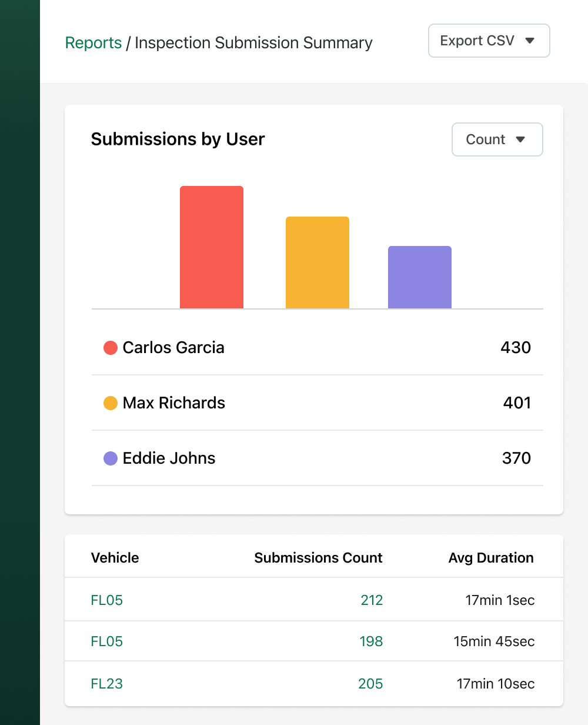Viewport: 588px width, 725px height.
Task: Click the purple Eddie Johns bar in chart
Action: tap(420, 277)
